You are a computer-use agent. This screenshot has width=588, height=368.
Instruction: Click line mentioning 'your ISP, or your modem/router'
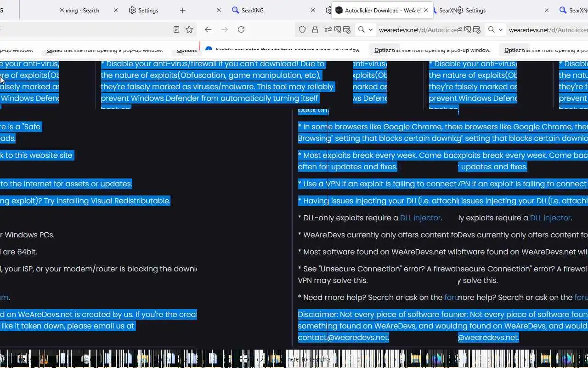[98, 269]
